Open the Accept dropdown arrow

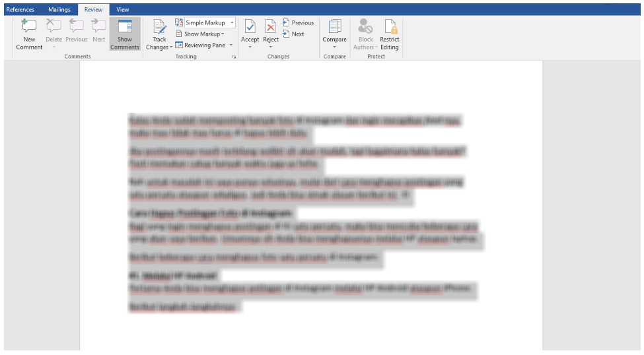(250, 48)
